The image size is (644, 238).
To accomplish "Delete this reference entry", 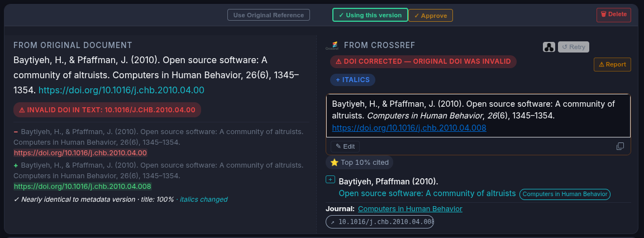I will pos(614,15).
